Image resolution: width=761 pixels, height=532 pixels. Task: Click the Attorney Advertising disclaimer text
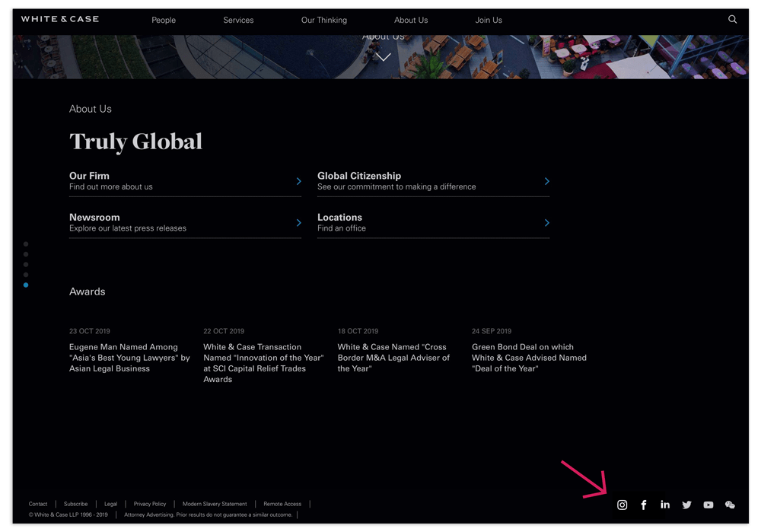point(209,514)
